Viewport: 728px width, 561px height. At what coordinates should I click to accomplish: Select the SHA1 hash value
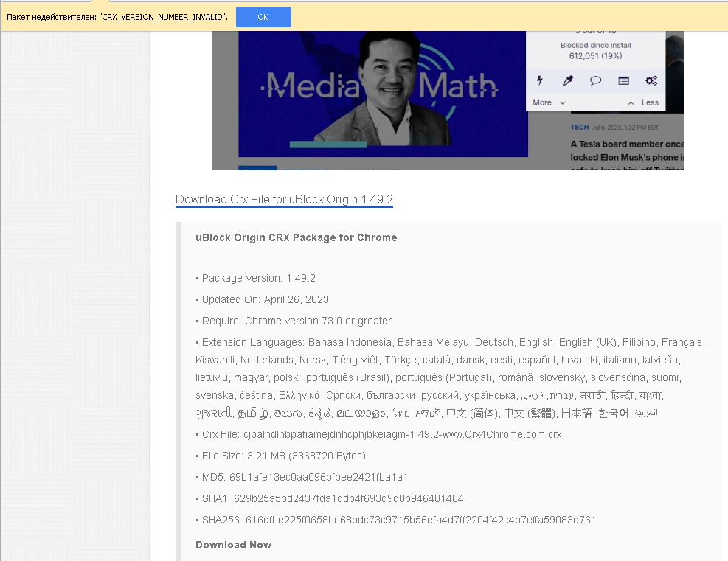click(349, 498)
